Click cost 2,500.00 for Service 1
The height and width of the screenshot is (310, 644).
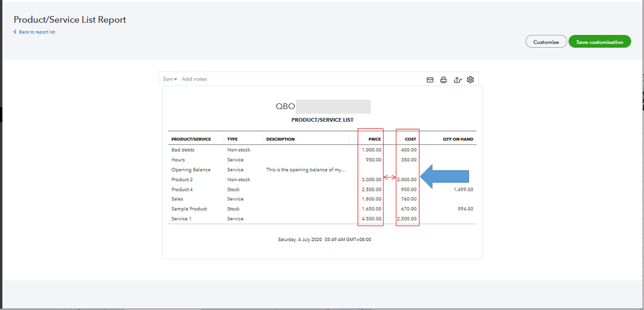(x=407, y=218)
